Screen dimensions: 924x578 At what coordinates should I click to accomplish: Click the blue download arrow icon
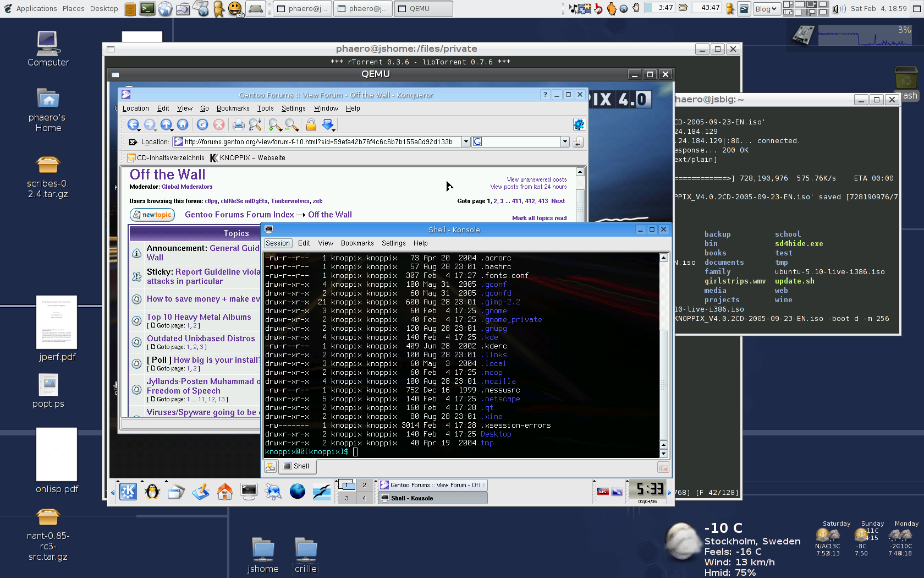click(x=327, y=124)
